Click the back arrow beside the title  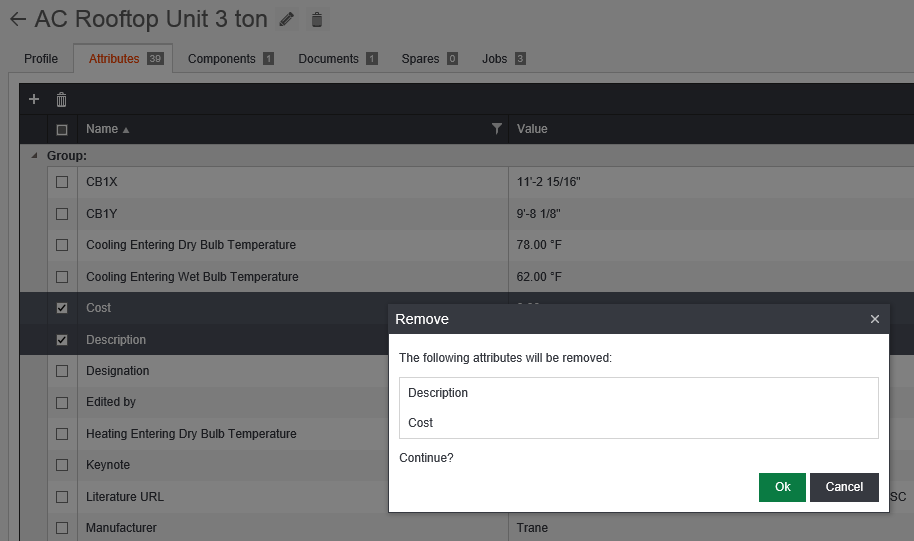pos(17,20)
